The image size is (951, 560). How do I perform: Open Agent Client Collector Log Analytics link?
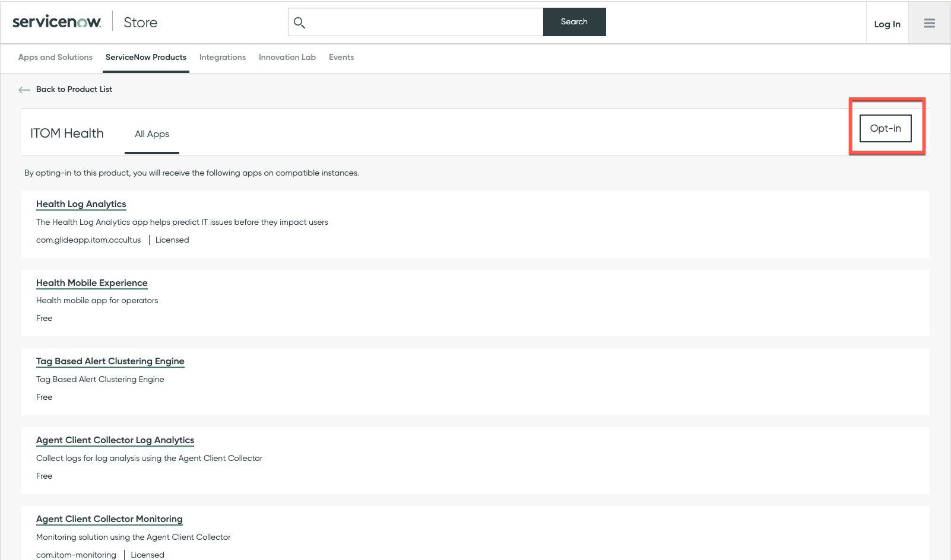115,440
